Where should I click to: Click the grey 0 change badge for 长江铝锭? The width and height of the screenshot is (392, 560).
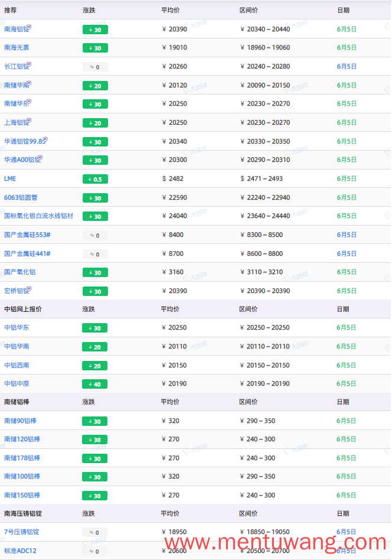tap(95, 67)
